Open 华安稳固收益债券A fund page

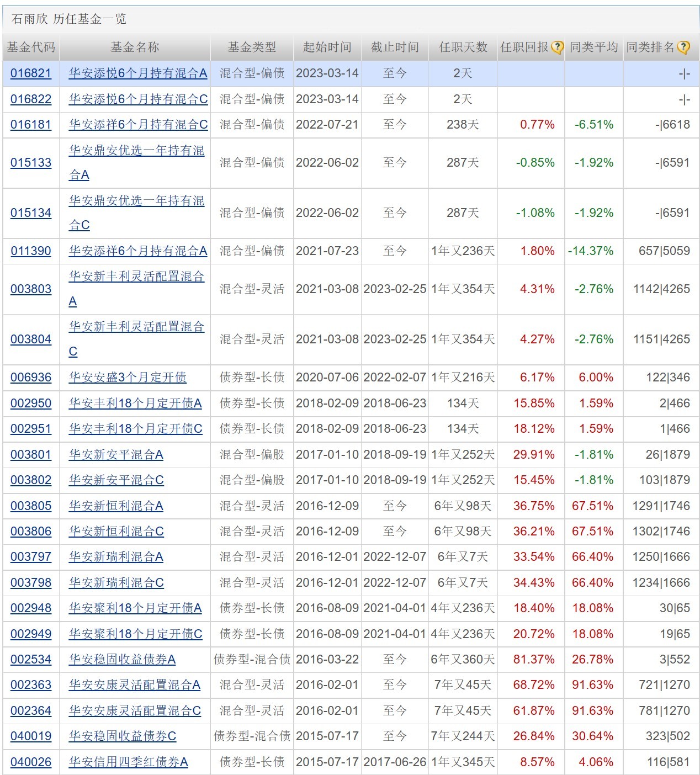(x=122, y=660)
